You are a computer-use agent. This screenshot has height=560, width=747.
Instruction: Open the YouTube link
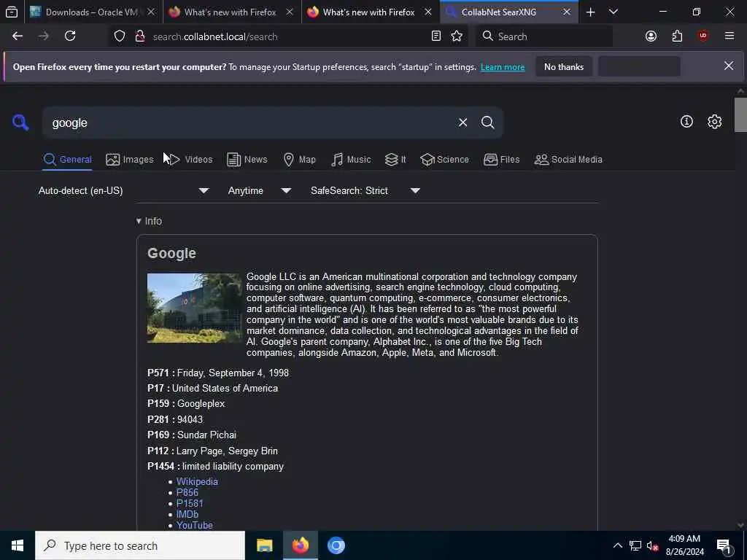point(194,525)
